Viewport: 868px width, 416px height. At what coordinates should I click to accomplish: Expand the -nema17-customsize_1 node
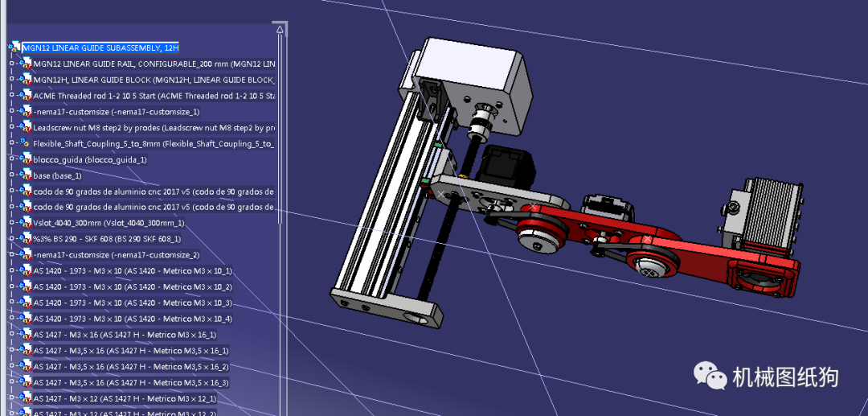click(11, 111)
